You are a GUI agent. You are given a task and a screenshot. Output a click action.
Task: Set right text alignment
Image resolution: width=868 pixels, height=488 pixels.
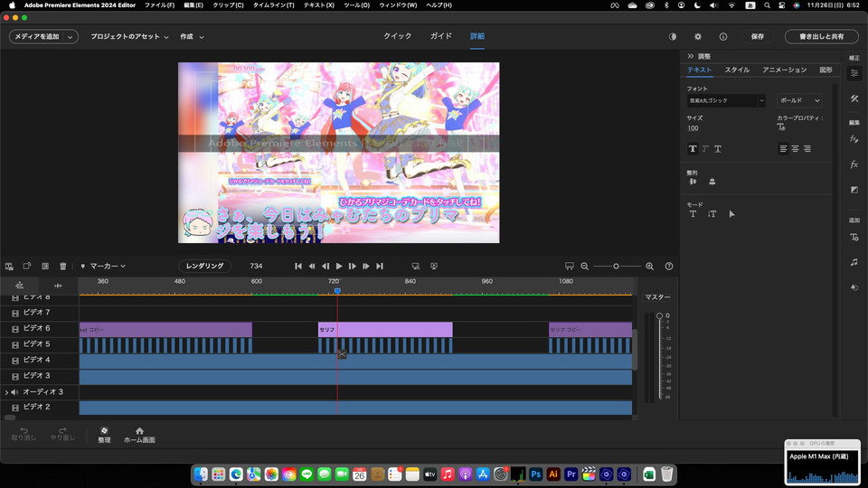[807, 149]
